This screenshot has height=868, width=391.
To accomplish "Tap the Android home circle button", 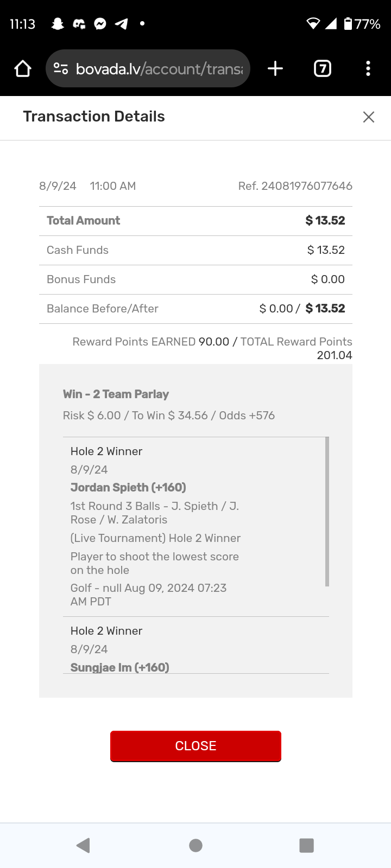I will (x=195, y=845).
